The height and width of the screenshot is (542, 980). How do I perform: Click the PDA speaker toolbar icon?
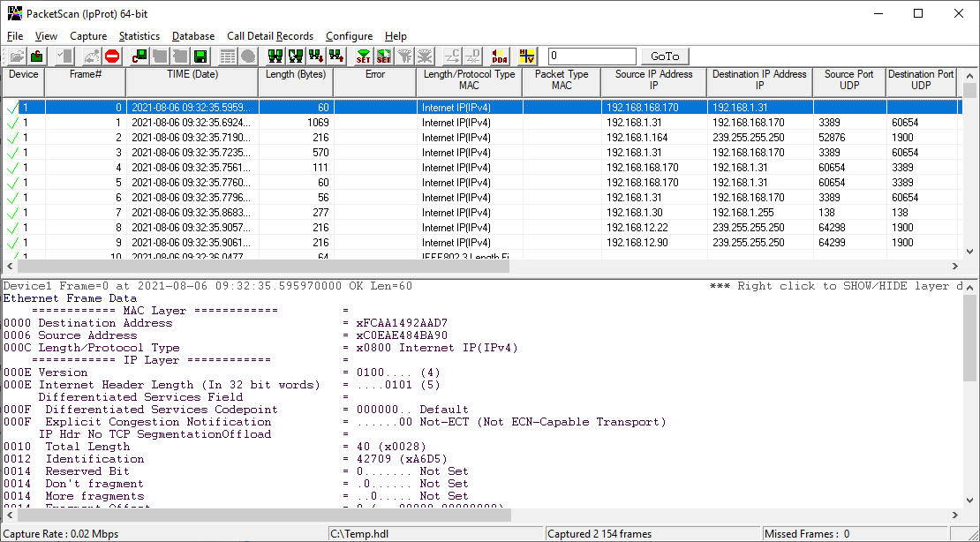(x=500, y=56)
